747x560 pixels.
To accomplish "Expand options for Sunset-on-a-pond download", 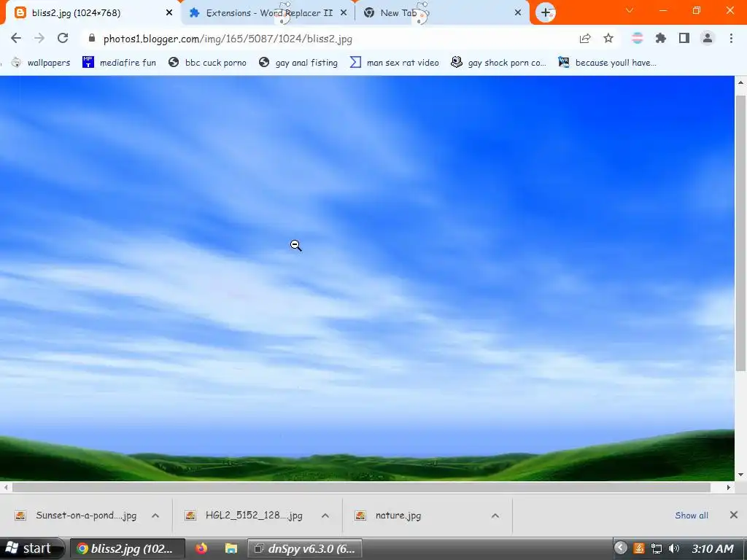I will pyautogui.click(x=155, y=516).
